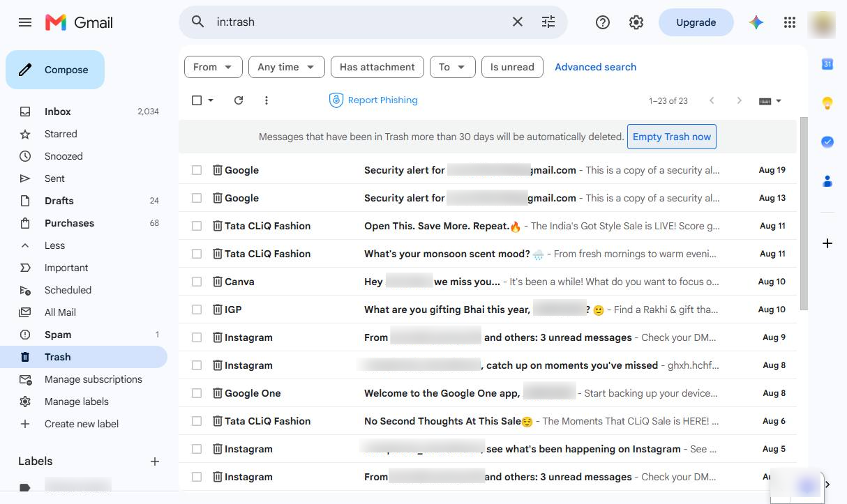Select checkbox for the Google One email
Viewport: 847px width, 504px height.
tap(197, 393)
